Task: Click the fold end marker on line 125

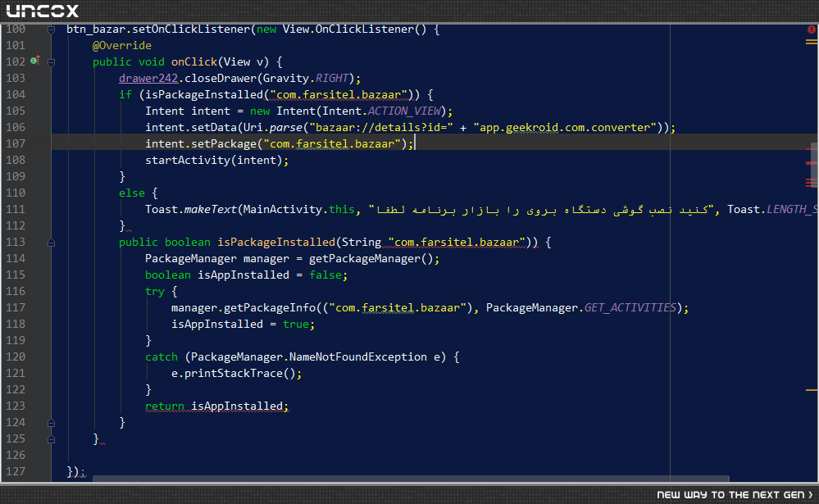Action: tap(51, 439)
